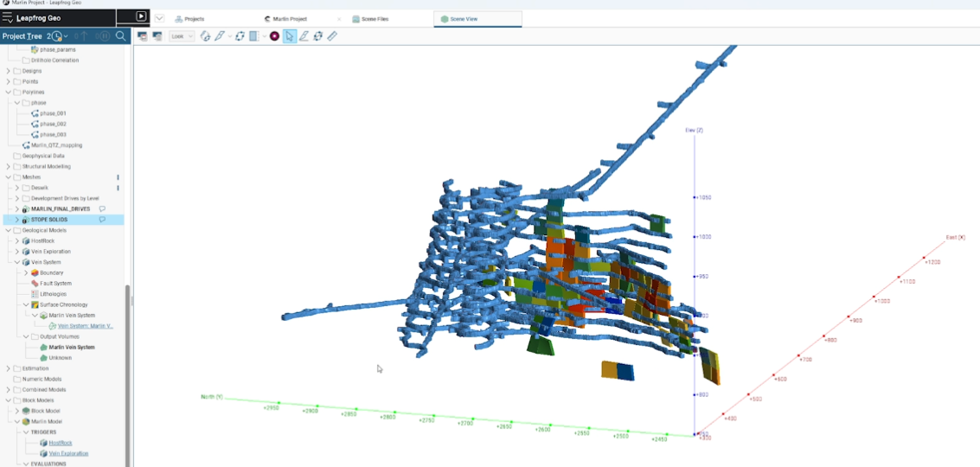Collapse the Geological Models folder
Image resolution: width=980 pixels, height=467 pixels.
(x=9, y=230)
